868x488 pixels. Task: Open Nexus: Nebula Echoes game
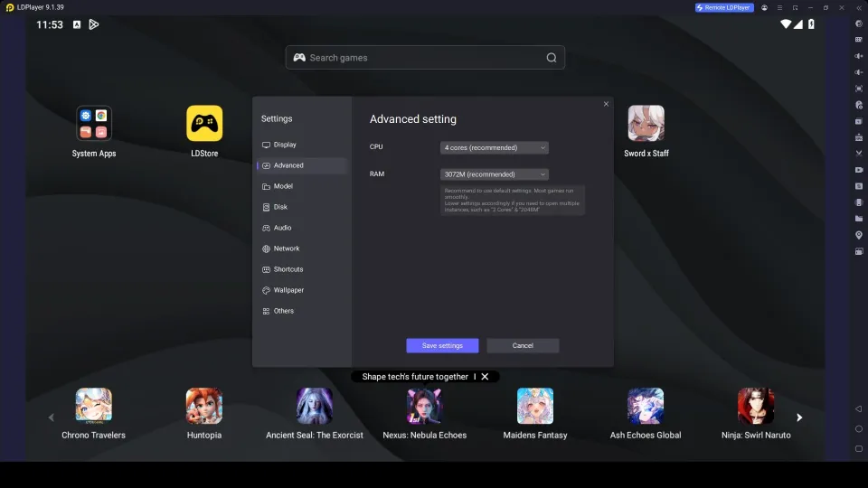coord(425,406)
